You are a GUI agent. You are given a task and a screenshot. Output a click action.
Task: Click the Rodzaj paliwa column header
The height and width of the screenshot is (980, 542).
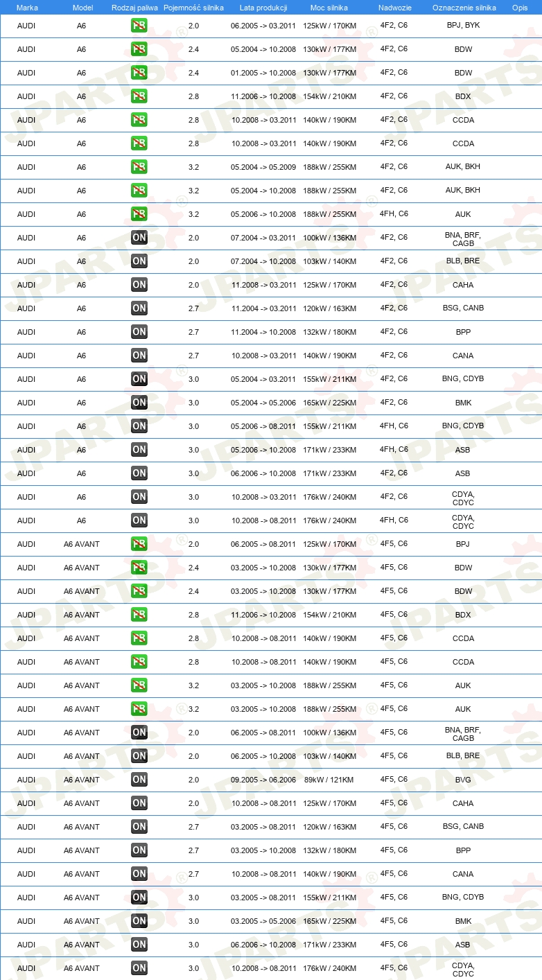click(135, 8)
